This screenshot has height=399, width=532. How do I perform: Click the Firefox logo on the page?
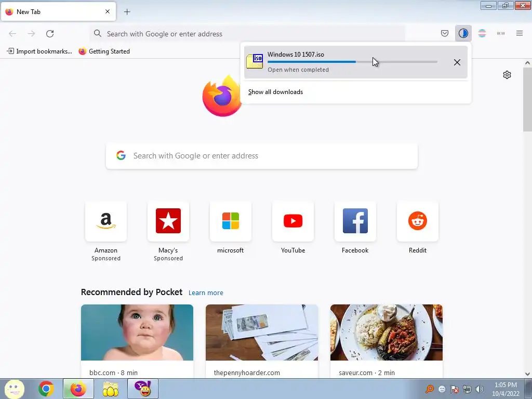point(222,96)
